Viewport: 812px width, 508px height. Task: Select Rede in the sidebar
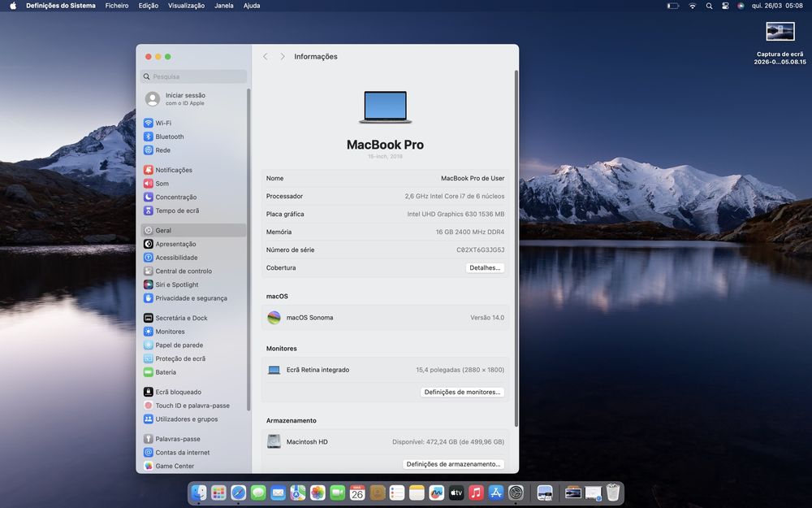(x=193, y=150)
